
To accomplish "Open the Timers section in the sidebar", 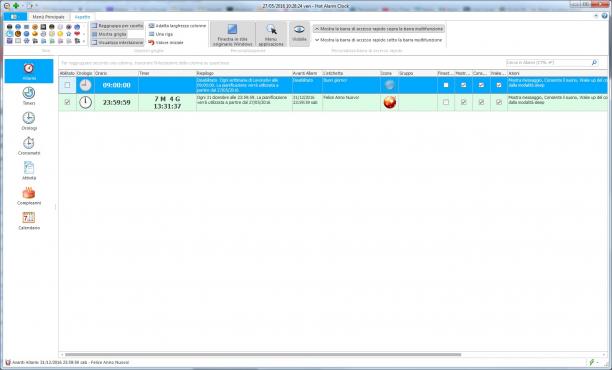I will [x=29, y=96].
